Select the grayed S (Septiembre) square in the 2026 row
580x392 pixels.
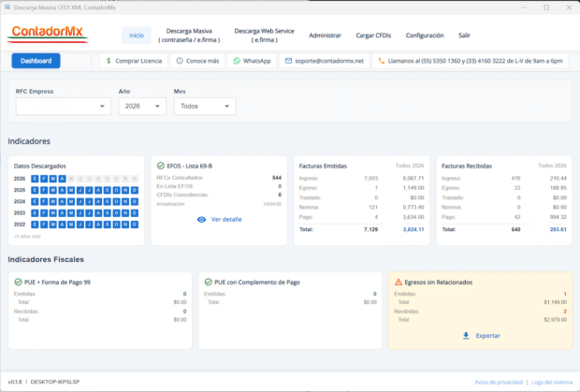[x=108, y=179]
